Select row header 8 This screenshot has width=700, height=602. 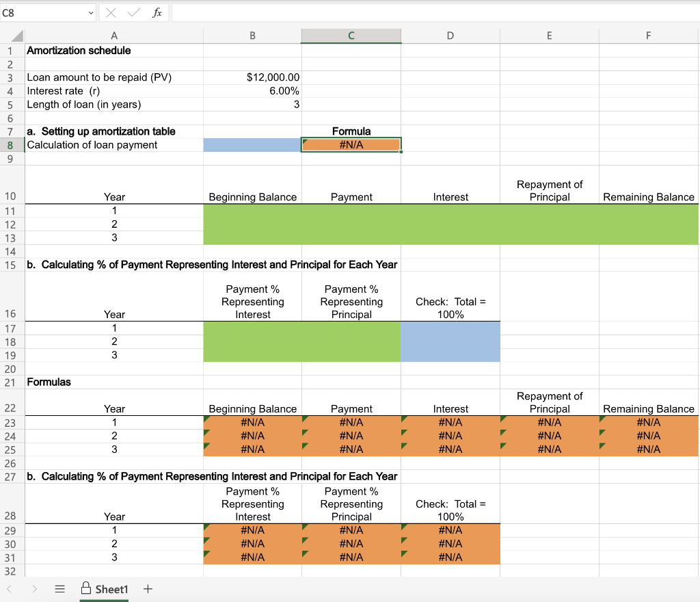tap(10, 144)
